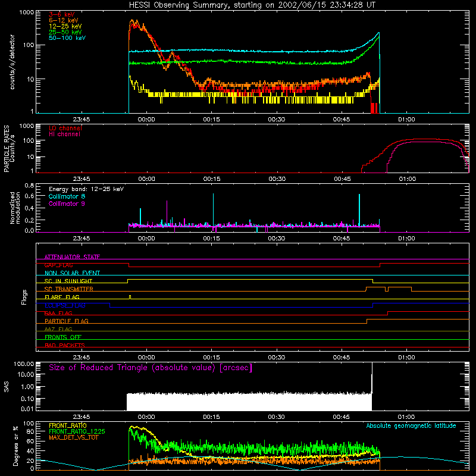The height and width of the screenshot is (476, 476).
Task: Select the LO channel legend label
Action: 65,128
